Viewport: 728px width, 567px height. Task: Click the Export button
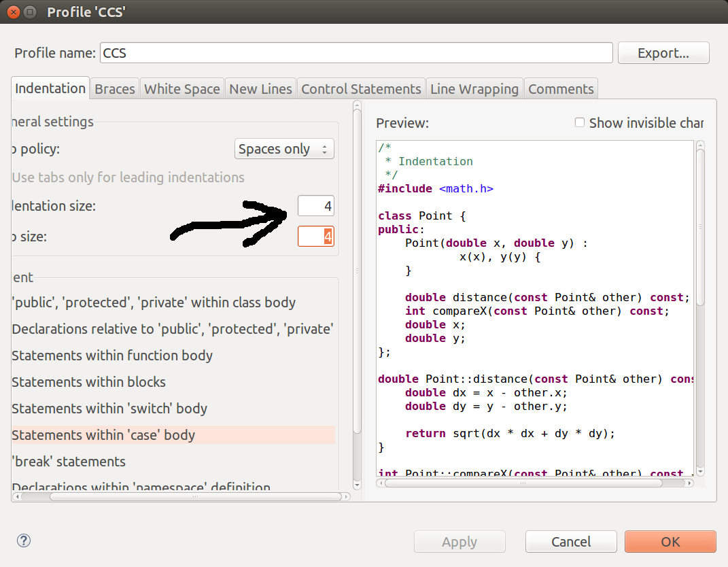(663, 52)
